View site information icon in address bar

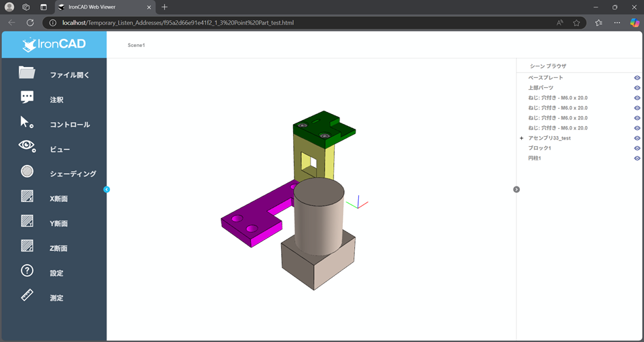[52, 23]
